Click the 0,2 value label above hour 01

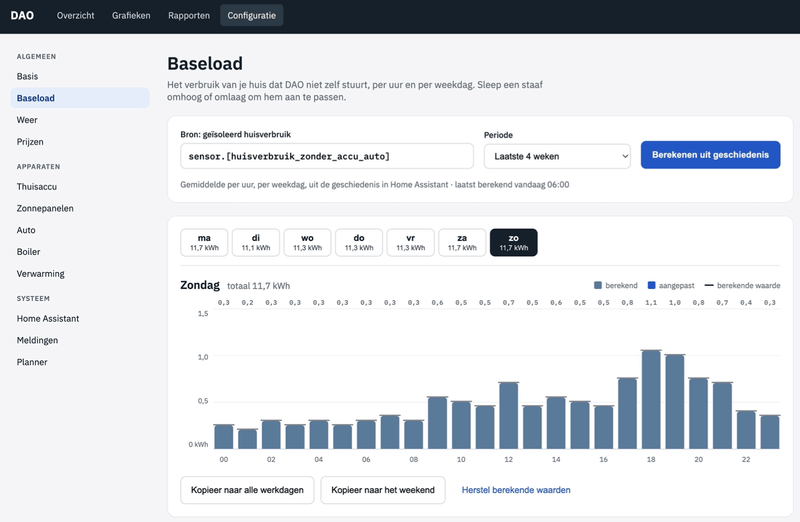(247, 303)
